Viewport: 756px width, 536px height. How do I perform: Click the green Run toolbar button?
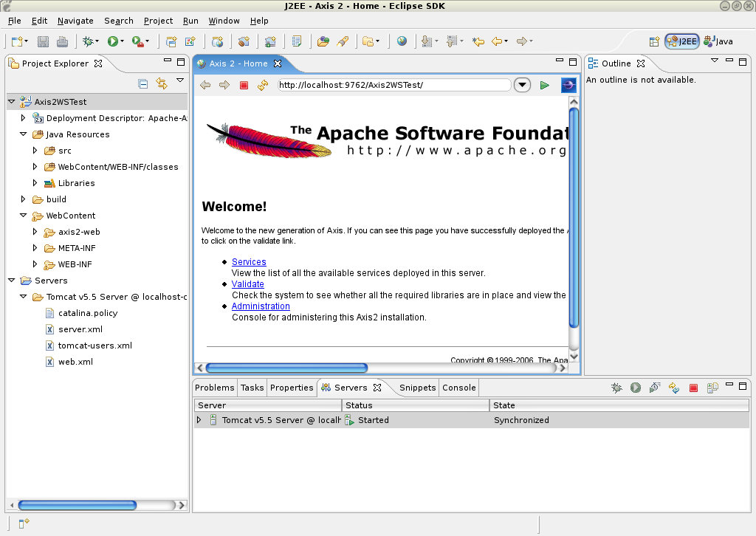112,41
